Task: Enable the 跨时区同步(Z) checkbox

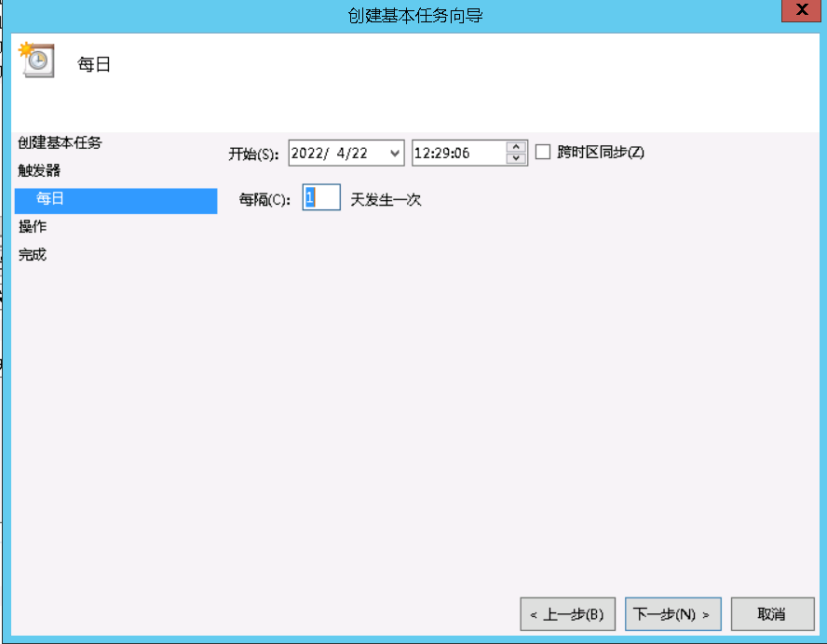Action: pos(543,152)
